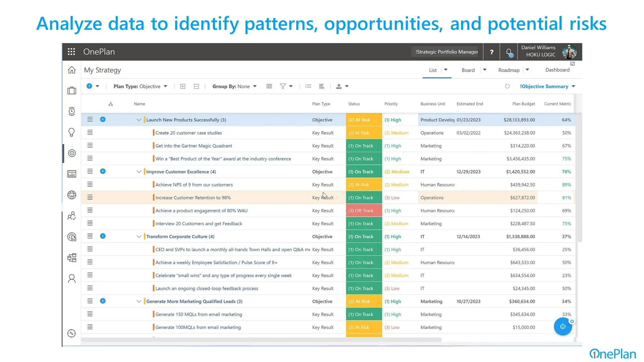Add child to Improve Customer Excellence row
This screenshot has height=362, width=644.
pos(103,171)
